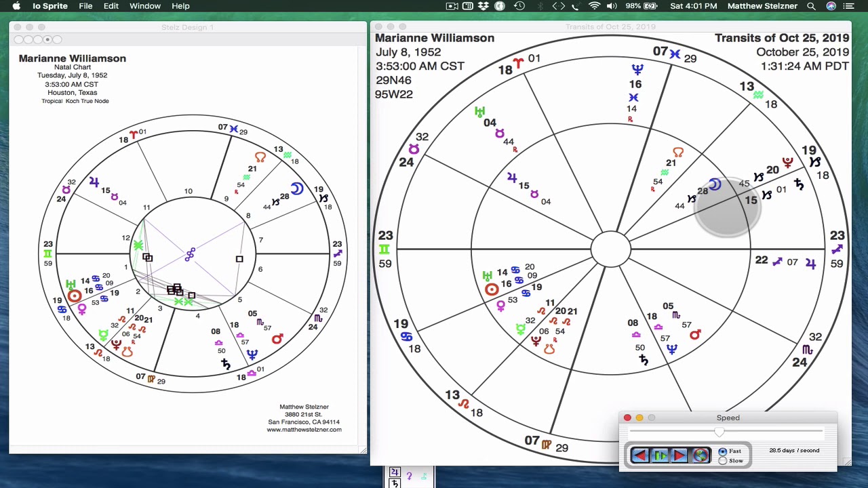Click the battery status in the menu bar
868x488 pixels.
[642, 6]
